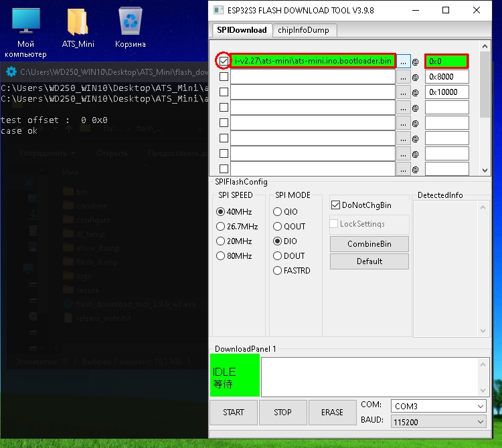
Task: Click the green IDLE status indicator
Action: coord(235,375)
